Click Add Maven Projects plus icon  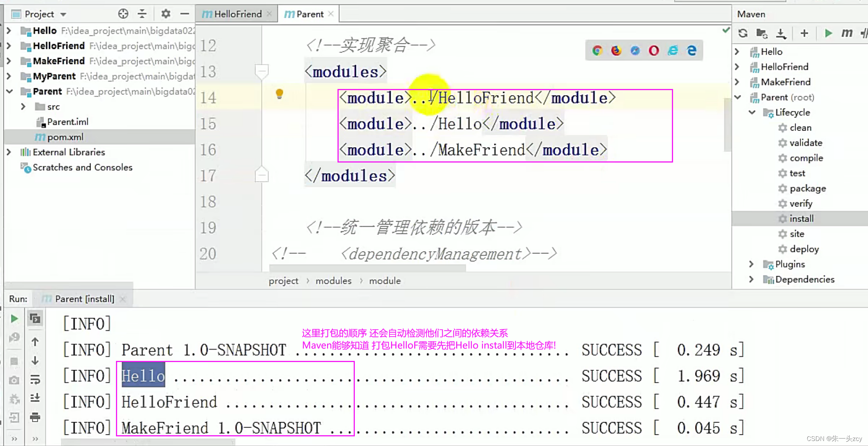click(804, 33)
